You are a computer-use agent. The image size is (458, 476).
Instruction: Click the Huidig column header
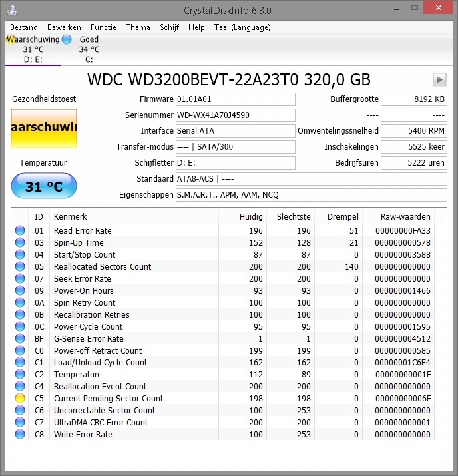(x=242, y=217)
